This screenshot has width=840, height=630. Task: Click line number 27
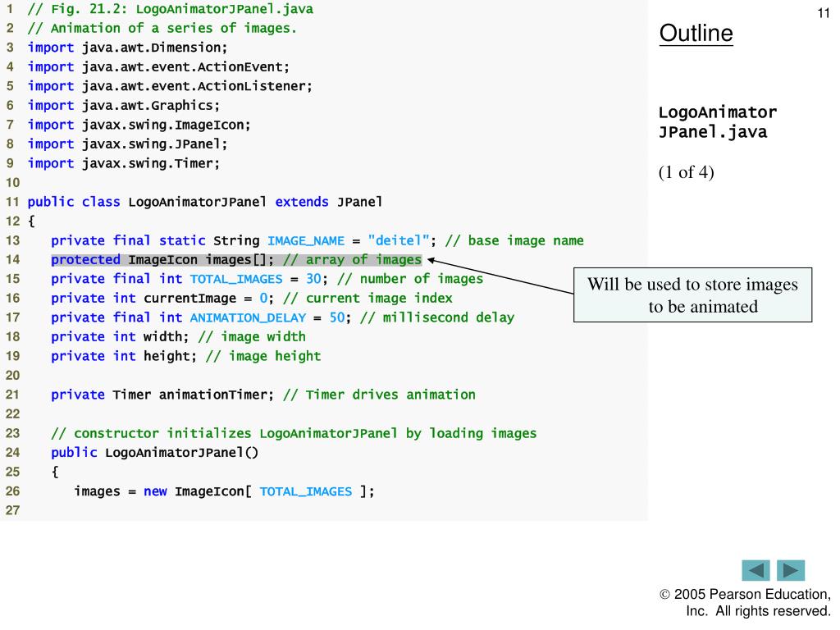[13, 510]
